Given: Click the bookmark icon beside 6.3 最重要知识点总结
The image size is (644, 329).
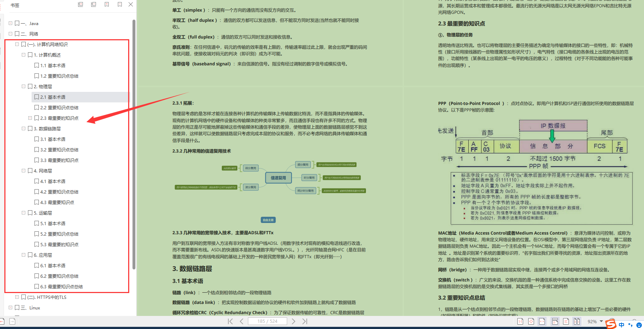Looking at the screenshot, I should tap(37, 287).
